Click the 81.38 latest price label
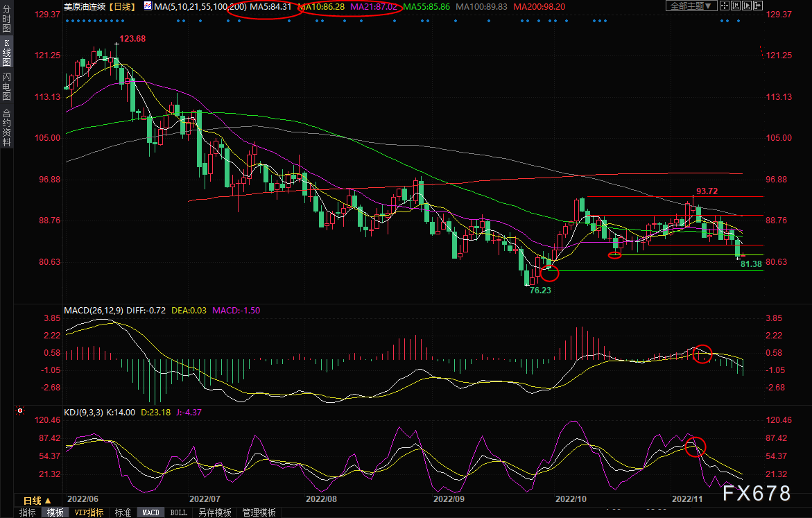The image size is (812, 518). 751,264
